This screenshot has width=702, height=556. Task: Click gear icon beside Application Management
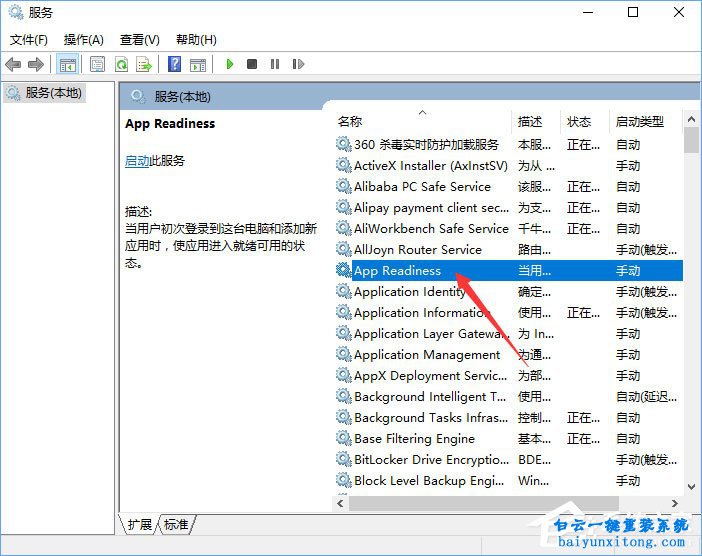click(343, 355)
